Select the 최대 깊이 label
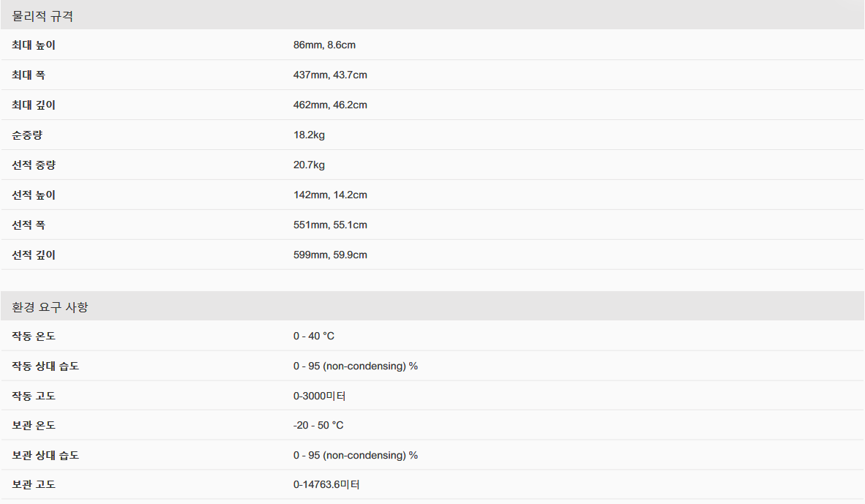The image size is (865, 504). [34, 105]
